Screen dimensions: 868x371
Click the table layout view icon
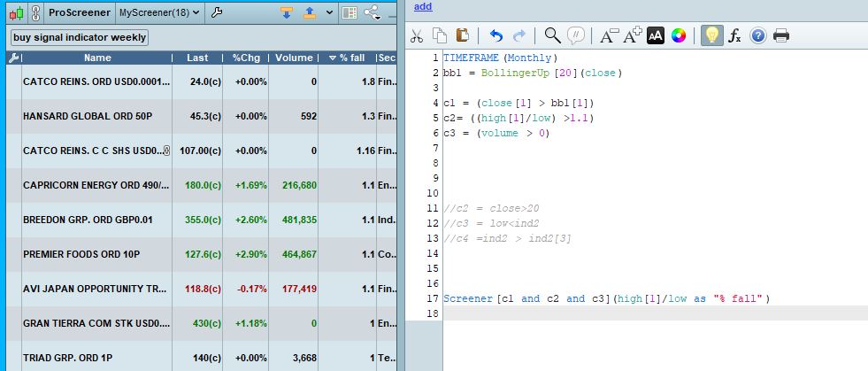click(x=350, y=12)
